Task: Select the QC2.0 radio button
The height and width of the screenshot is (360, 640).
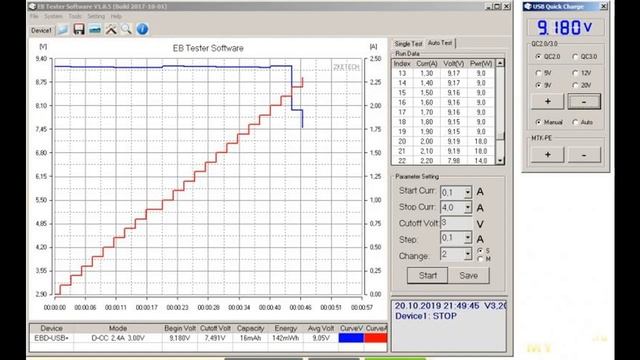Action: coord(538,57)
